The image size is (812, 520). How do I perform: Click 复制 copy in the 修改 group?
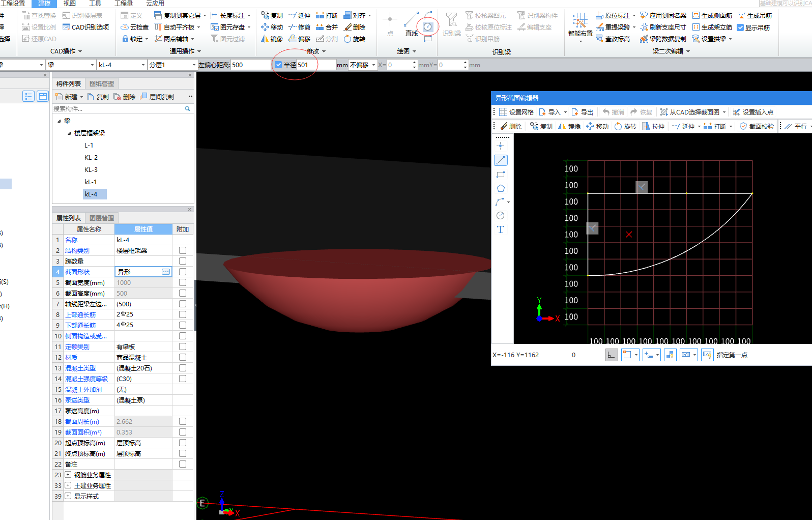point(272,15)
